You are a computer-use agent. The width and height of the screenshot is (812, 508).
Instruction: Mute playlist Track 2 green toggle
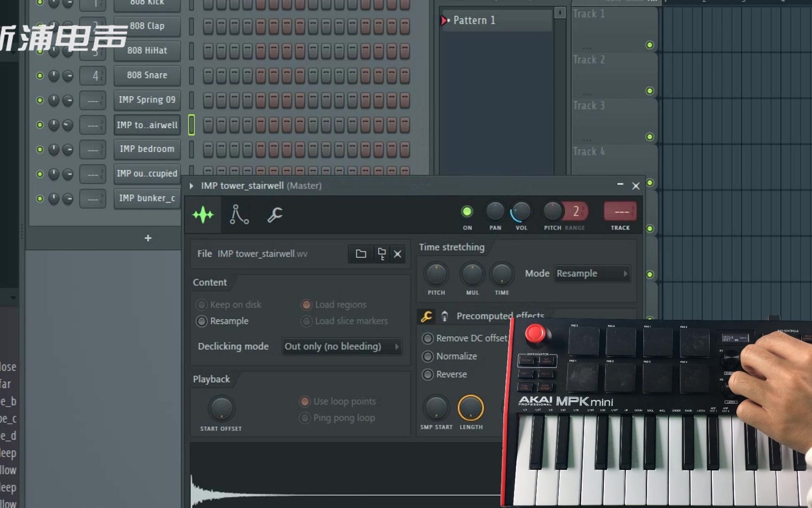(650, 91)
